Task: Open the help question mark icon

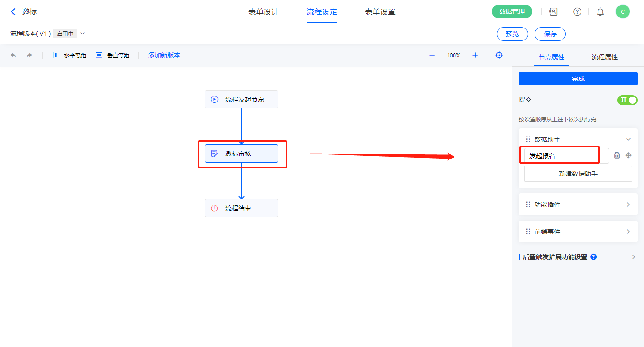Action: tap(577, 12)
